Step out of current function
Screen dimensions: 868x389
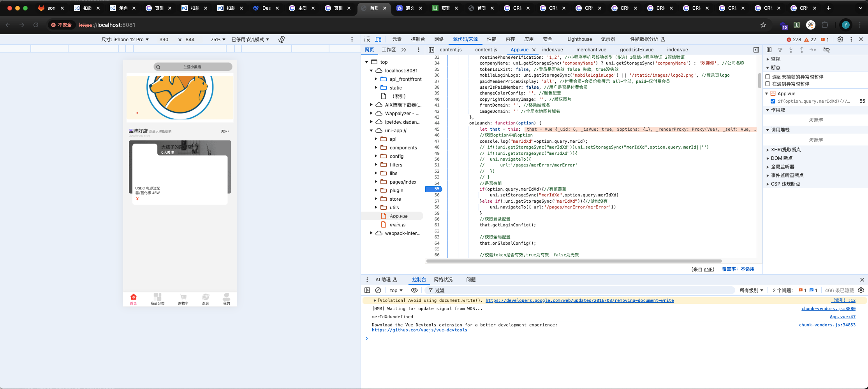[x=802, y=50]
